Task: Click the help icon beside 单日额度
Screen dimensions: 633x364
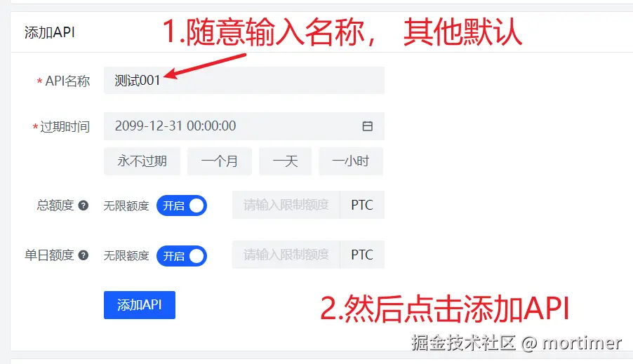Action: pyautogui.click(x=84, y=255)
